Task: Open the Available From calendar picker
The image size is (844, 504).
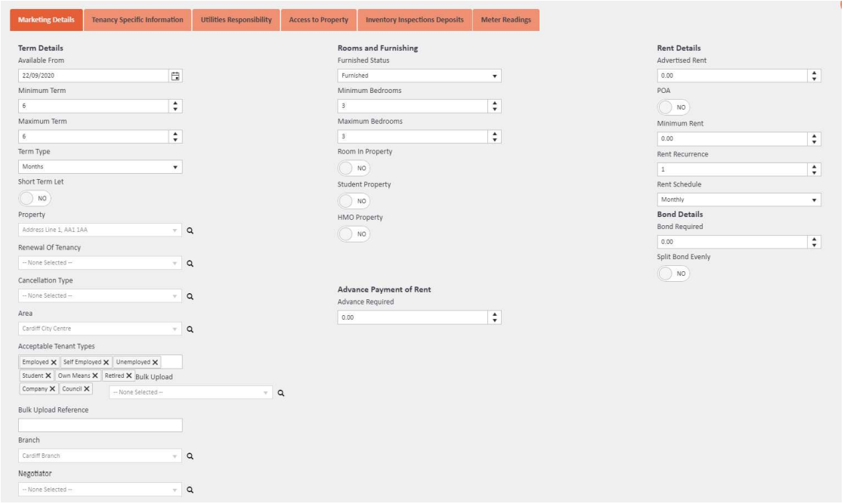Action: tap(175, 76)
